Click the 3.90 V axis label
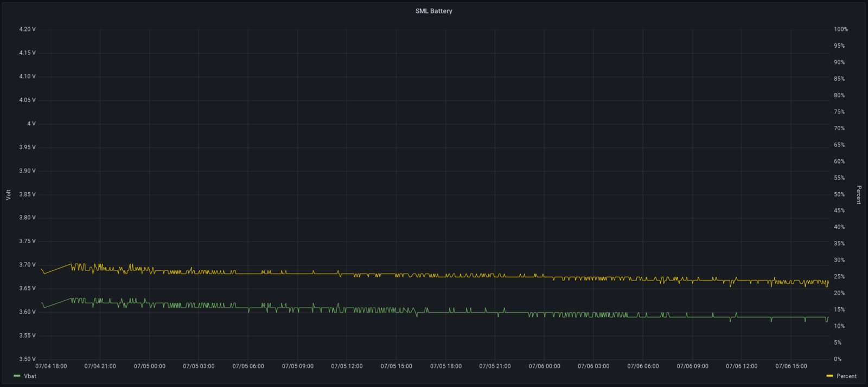 pyautogui.click(x=27, y=171)
